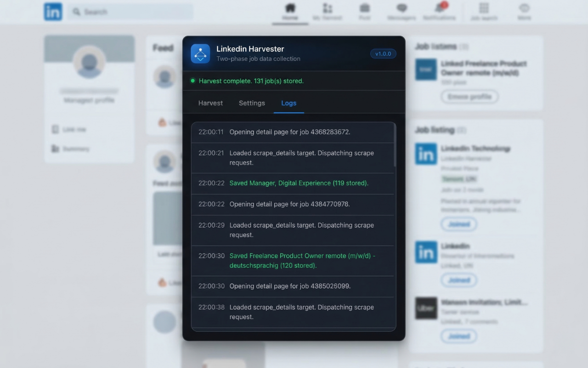The image size is (588, 368).
Task: Open the Jobs briefcase icon in LinkedIn navigation
Action: click(365, 8)
